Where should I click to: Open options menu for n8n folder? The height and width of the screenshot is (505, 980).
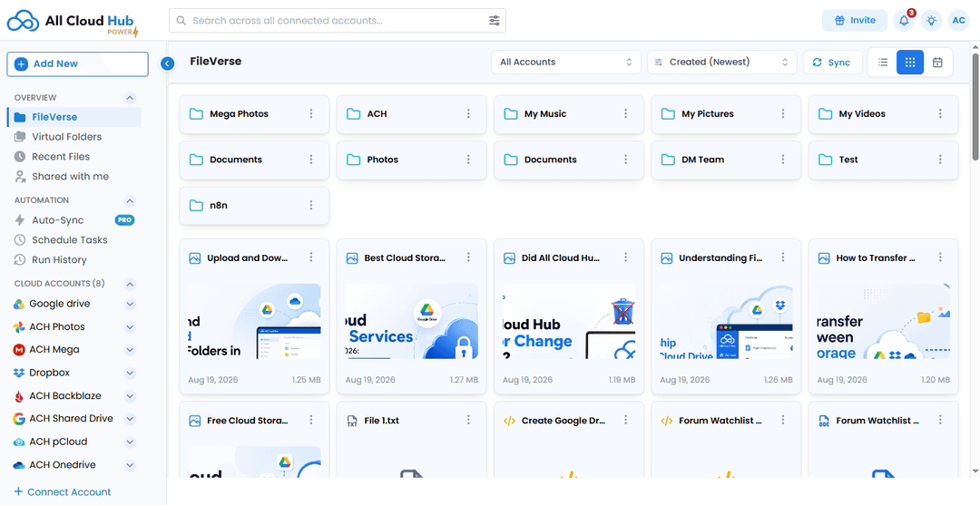tap(310, 205)
